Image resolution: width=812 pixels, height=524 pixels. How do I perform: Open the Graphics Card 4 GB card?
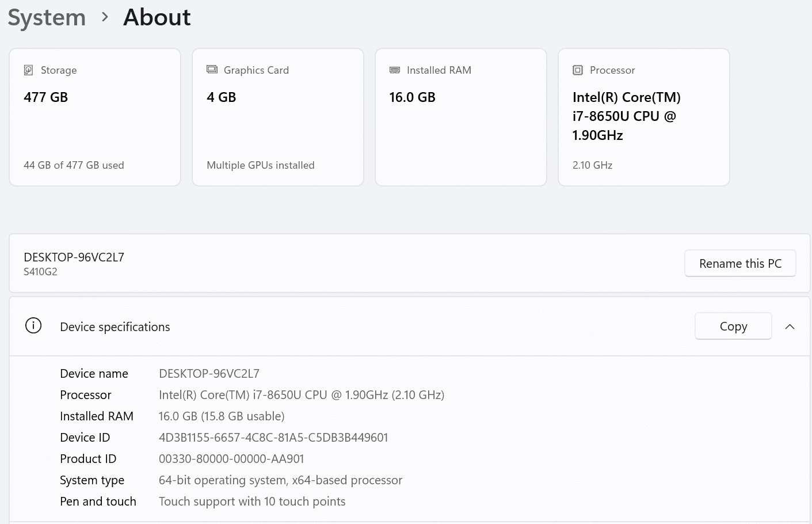278,117
